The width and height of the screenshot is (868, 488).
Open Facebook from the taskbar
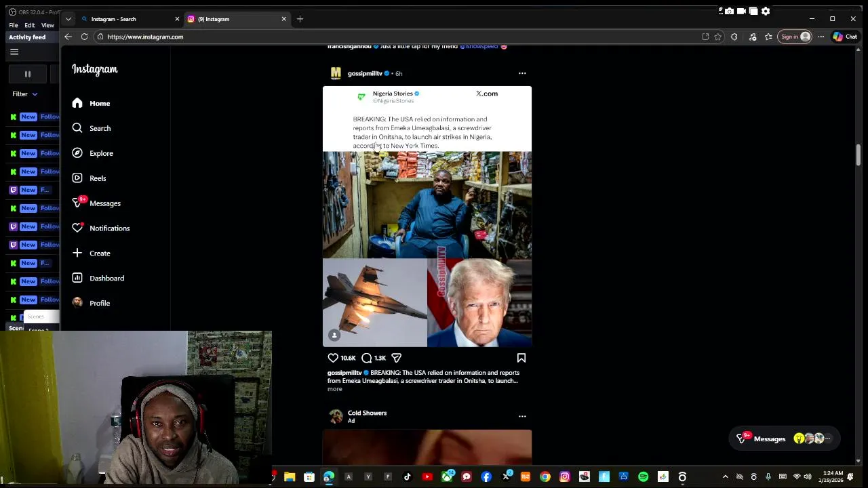tap(486, 477)
